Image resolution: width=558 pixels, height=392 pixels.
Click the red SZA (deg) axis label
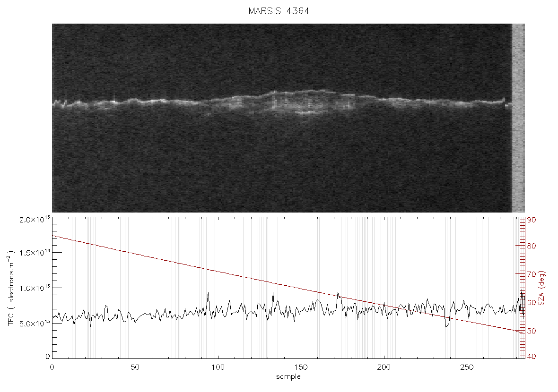(x=542, y=288)
